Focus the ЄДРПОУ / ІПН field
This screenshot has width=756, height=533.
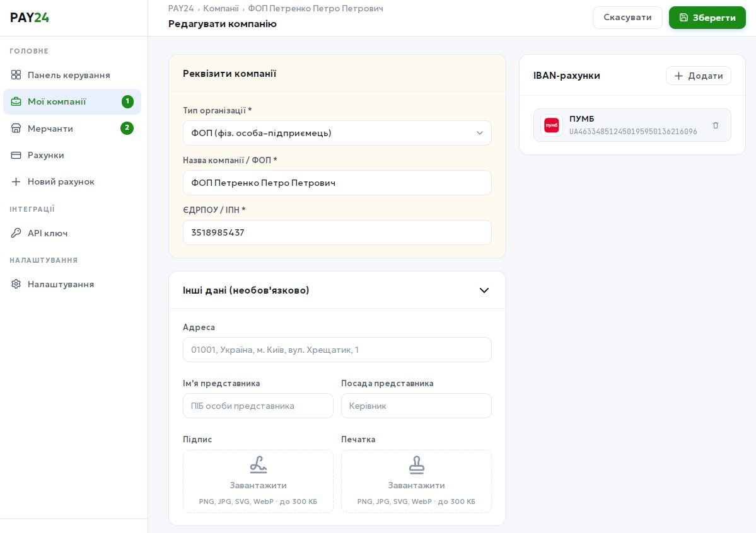[337, 232]
